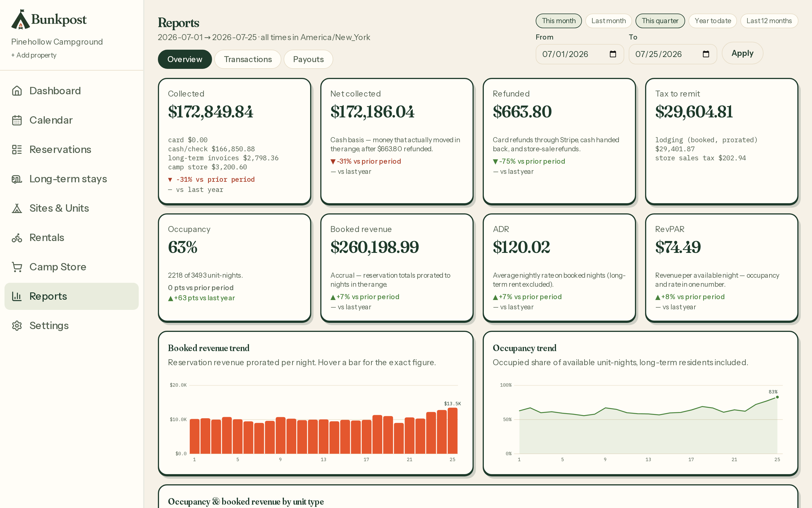Click '-75% vs prior period' on Refunded card
The height and width of the screenshot is (508, 812).
(x=529, y=161)
